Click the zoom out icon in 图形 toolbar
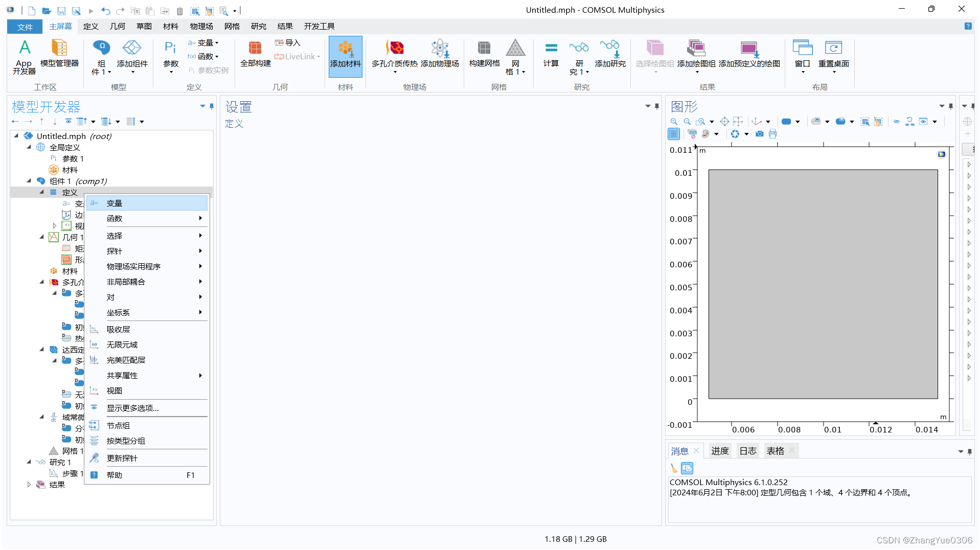This screenshot has height=550, width=980. (x=688, y=122)
